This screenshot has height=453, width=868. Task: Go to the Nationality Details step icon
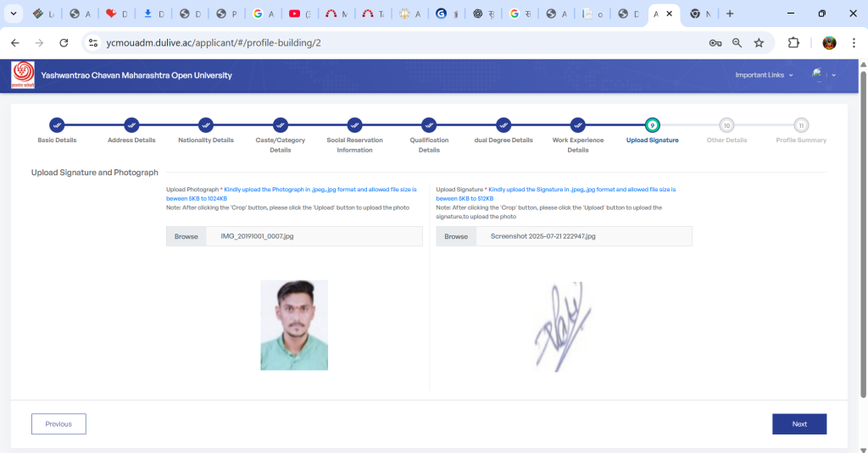click(x=206, y=124)
